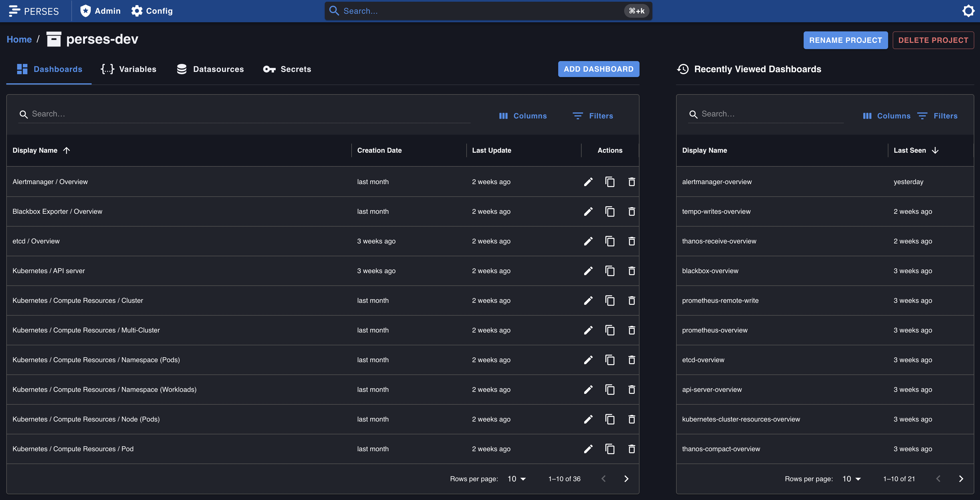Toggle Filters on the dashboards table

click(593, 116)
